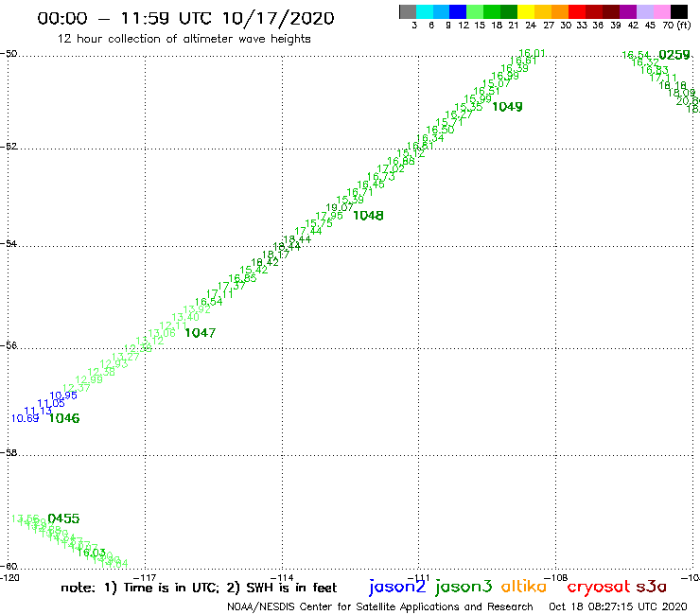This screenshot has width=700, height=615.
Task: Click the pass time label 0455
Action: point(63,518)
